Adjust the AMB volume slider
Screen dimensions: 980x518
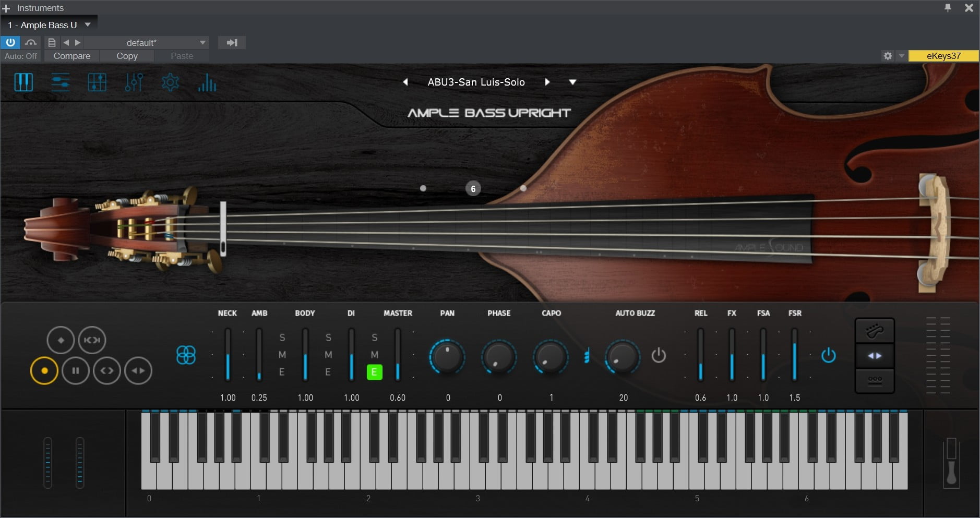pos(259,355)
